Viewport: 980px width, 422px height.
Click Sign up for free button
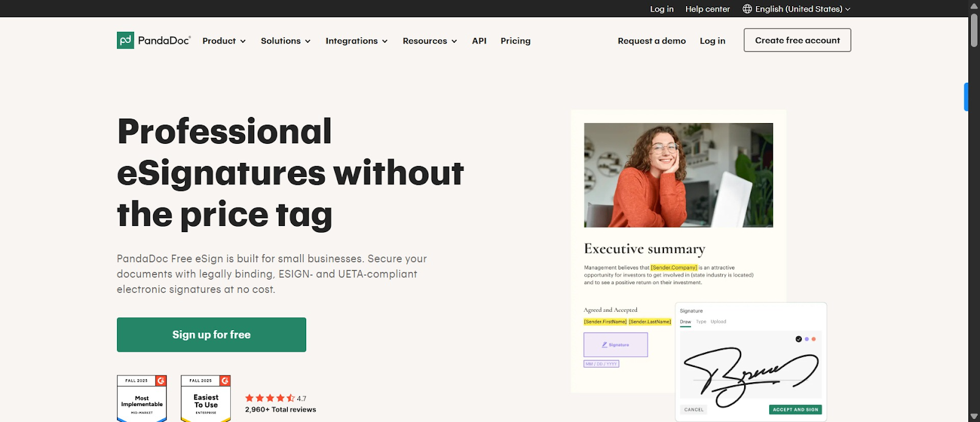click(x=211, y=334)
